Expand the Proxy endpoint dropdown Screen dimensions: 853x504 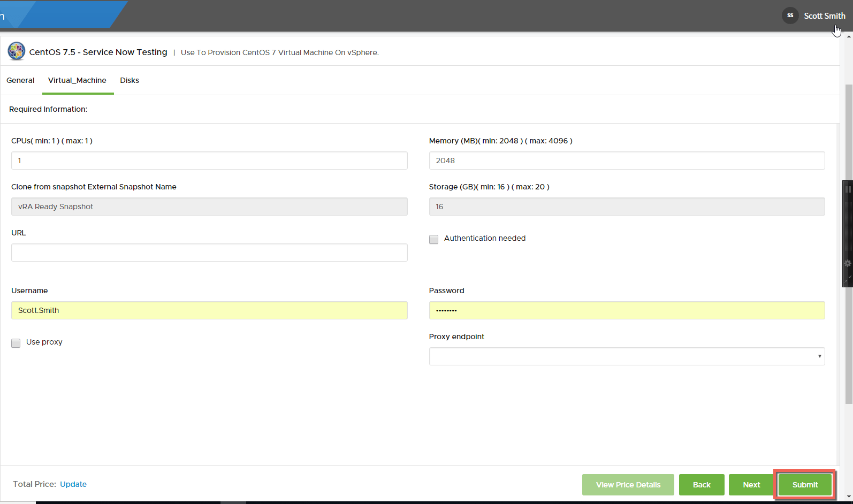627,356
